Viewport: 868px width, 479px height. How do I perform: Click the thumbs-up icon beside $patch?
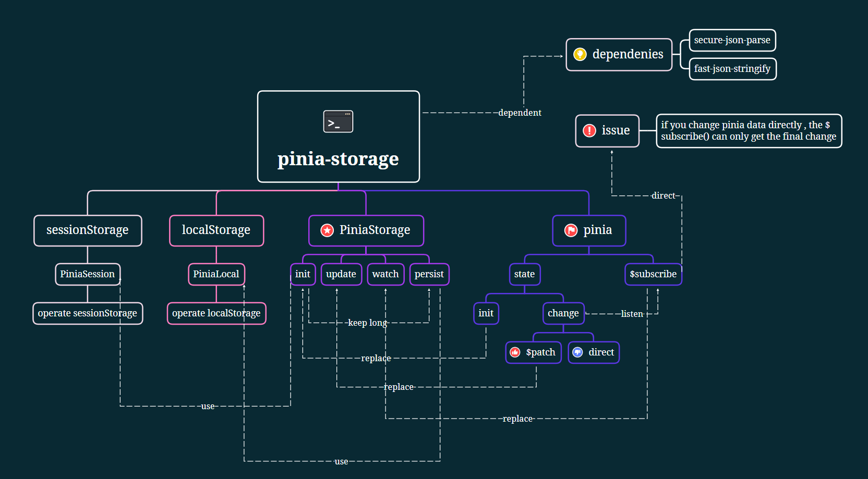[x=515, y=352]
